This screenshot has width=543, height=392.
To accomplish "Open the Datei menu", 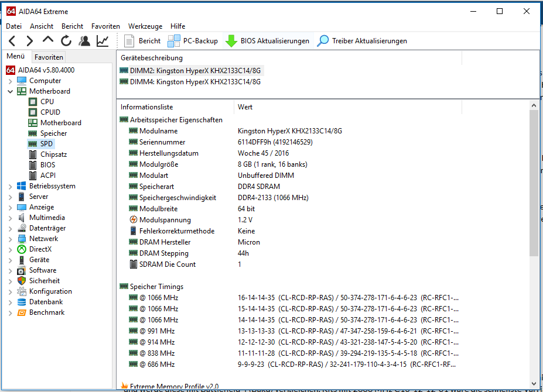I will [14, 26].
